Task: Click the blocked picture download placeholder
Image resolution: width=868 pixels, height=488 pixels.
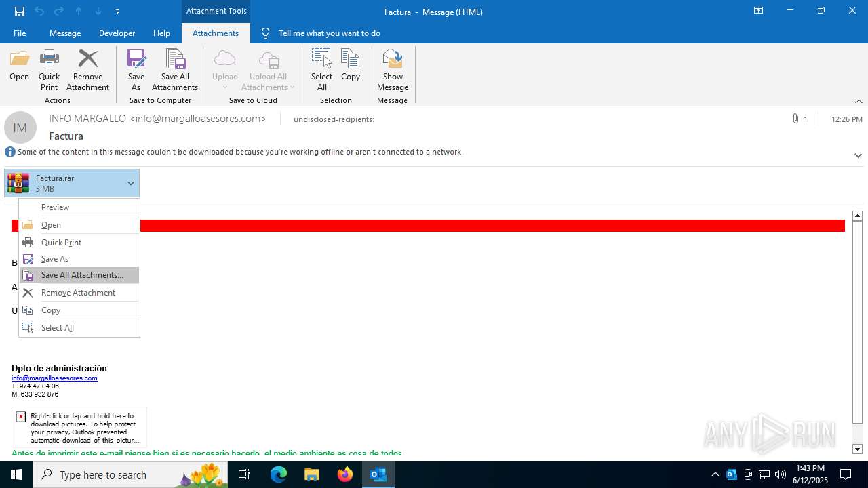Action: coord(79,427)
